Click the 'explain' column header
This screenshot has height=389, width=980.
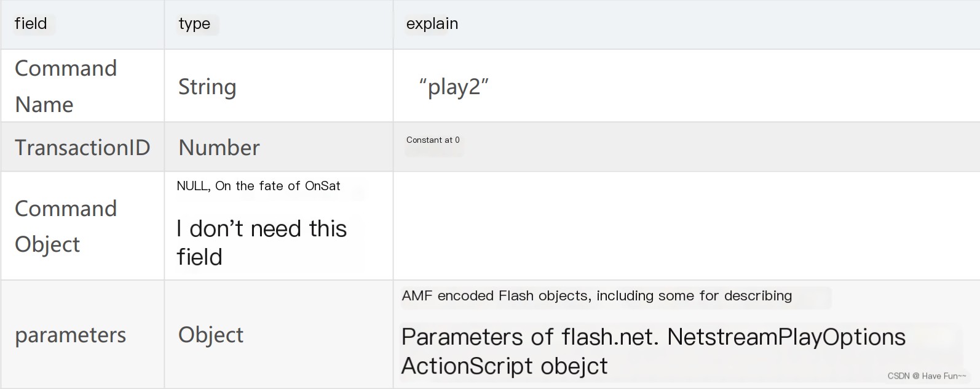(x=432, y=24)
